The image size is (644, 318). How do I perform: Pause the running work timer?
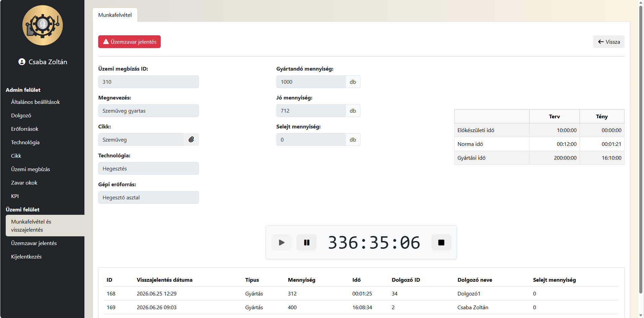click(x=306, y=242)
